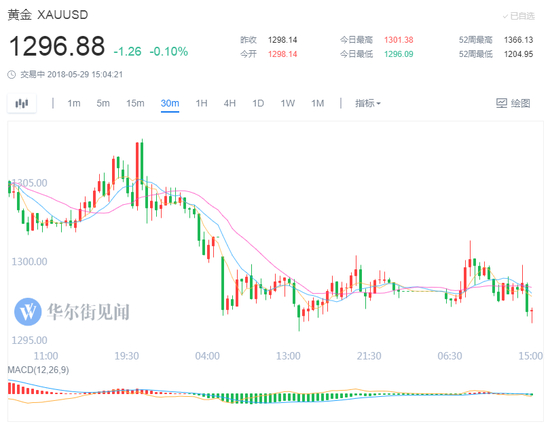Expand the 指标 indicators dropdown
Screen dimensions: 550x428
pyautogui.click(x=368, y=103)
